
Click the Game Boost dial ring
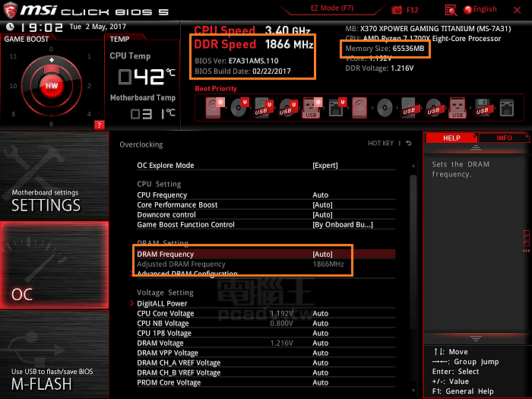[52, 85]
